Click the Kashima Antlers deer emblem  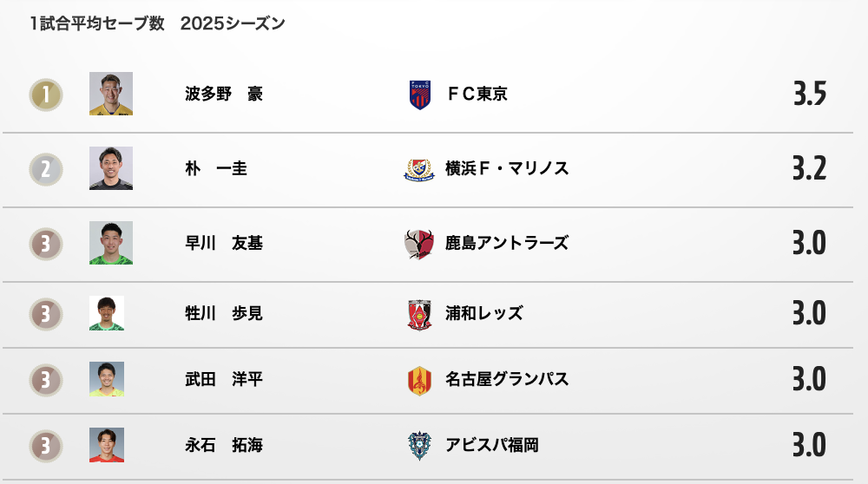[x=419, y=244]
